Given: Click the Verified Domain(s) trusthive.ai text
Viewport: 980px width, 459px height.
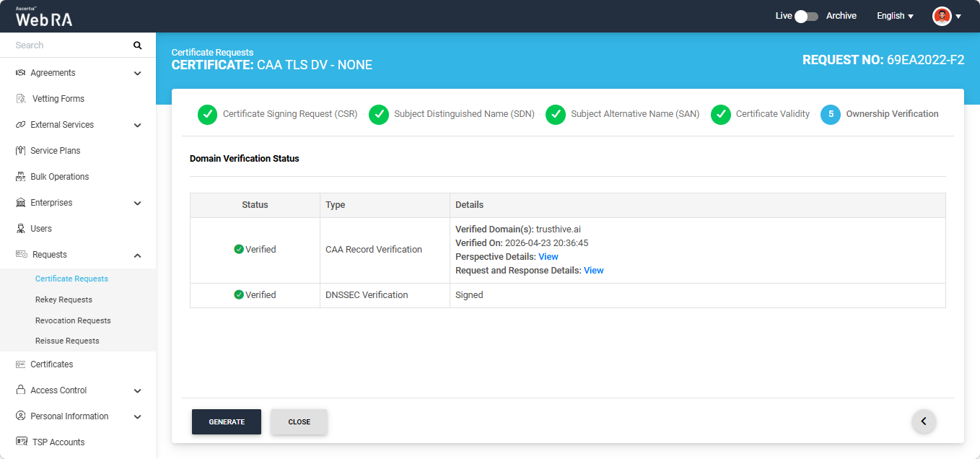Looking at the screenshot, I should [518, 229].
